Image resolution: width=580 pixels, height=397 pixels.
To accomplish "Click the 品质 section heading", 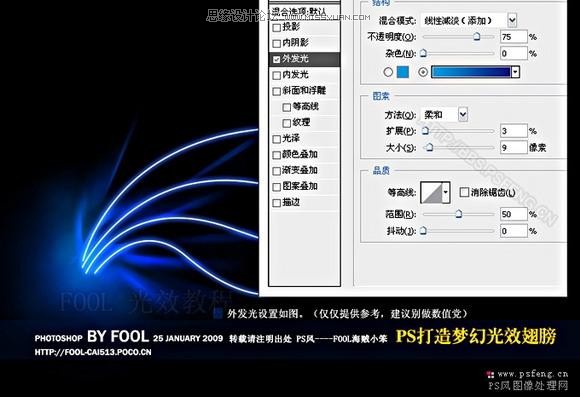I will pyautogui.click(x=381, y=170).
